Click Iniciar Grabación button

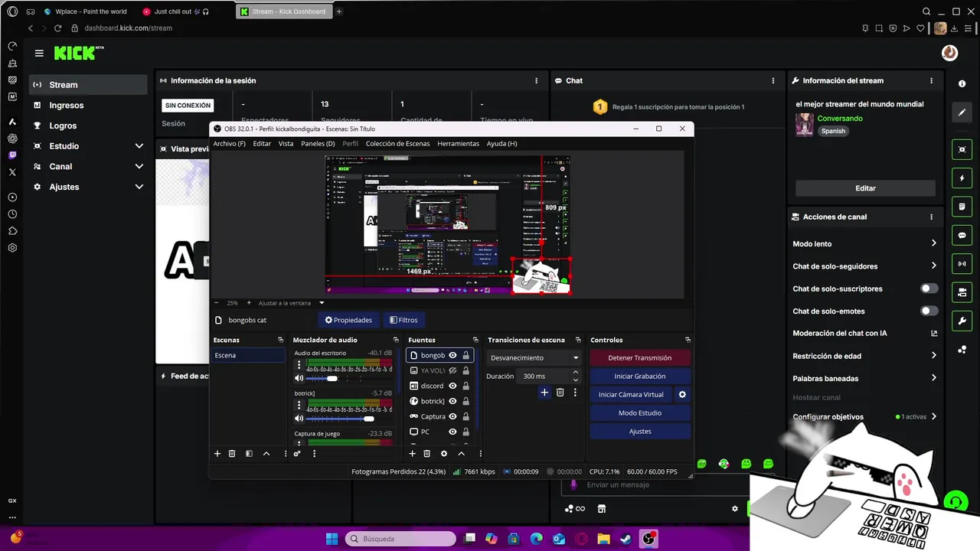[x=640, y=376]
